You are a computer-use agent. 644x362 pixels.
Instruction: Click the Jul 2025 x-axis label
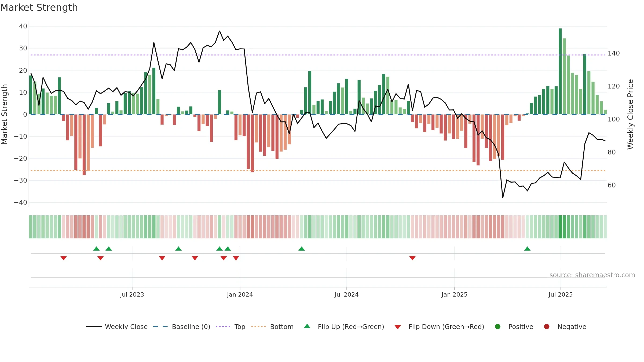coord(561,295)
